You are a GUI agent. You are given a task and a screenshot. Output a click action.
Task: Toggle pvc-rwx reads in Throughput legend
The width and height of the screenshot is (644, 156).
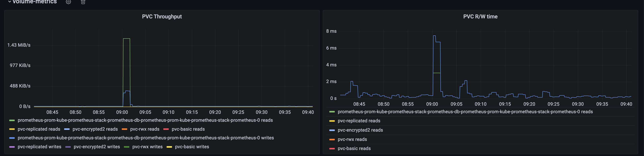[x=145, y=129]
